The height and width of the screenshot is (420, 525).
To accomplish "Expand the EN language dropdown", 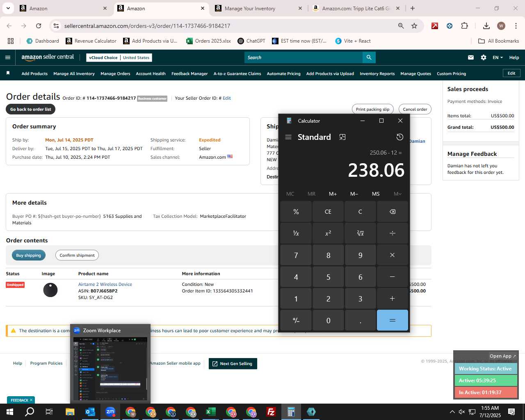I will [x=498, y=57].
